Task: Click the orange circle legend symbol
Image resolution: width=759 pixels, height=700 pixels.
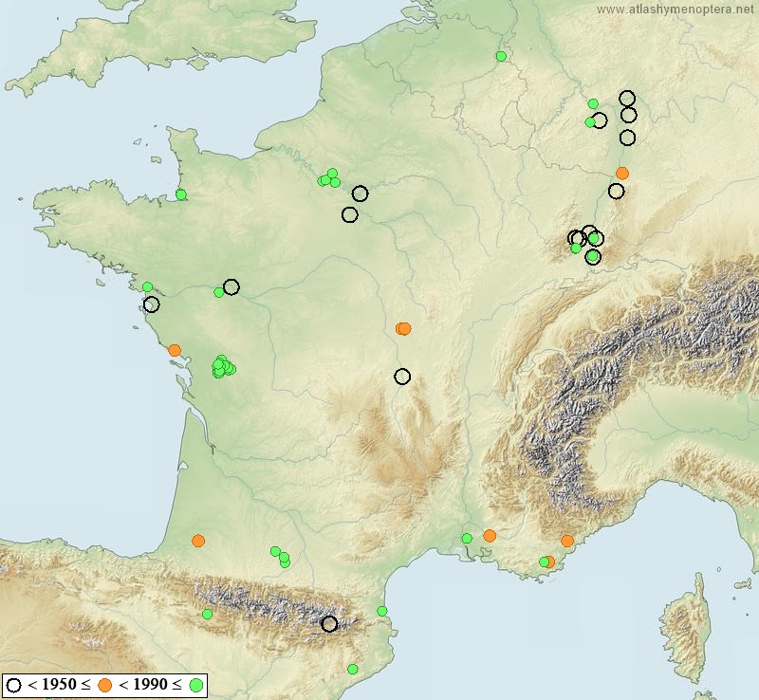Action: tap(105, 686)
